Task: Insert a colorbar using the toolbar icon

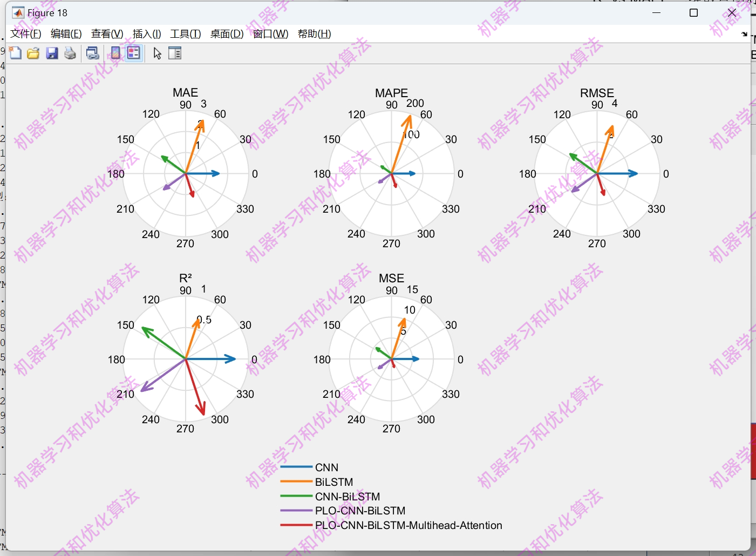Action: (x=115, y=53)
